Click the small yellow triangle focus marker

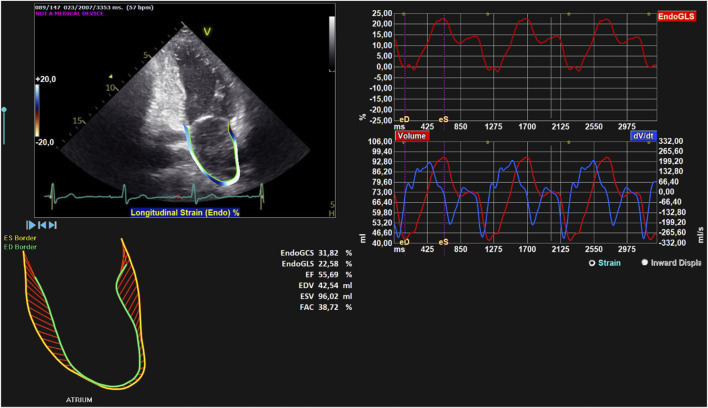click(111, 76)
